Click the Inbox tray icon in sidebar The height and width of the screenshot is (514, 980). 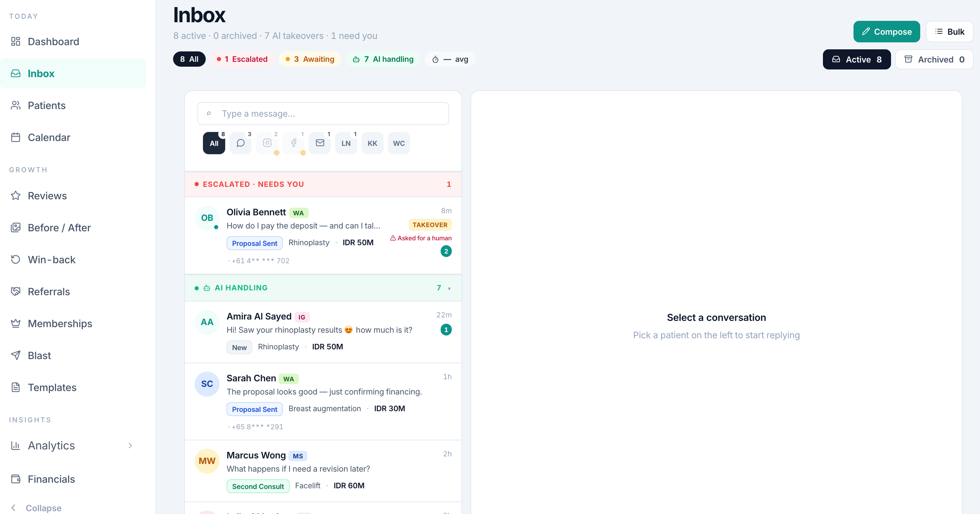coord(16,73)
